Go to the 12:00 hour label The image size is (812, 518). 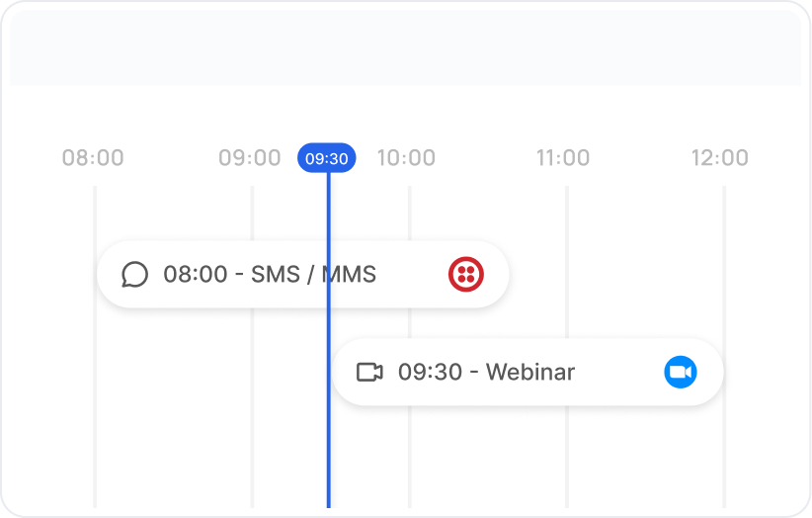pyautogui.click(x=720, y=158)
